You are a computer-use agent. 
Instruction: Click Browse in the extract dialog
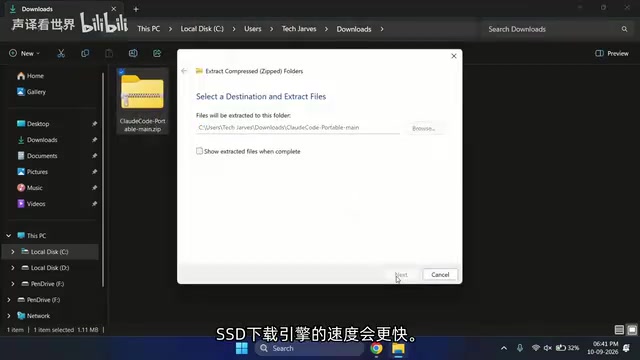[x=423, y=128]
